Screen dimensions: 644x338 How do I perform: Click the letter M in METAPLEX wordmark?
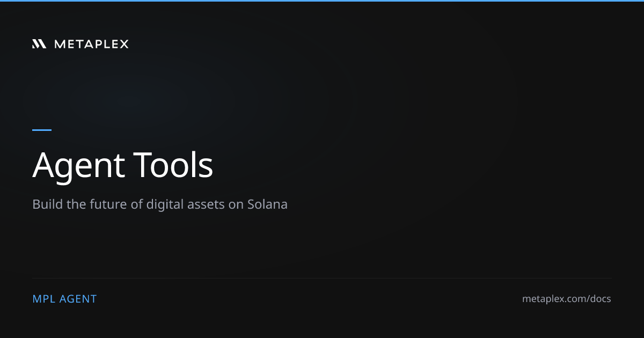[x=59, y=44]
